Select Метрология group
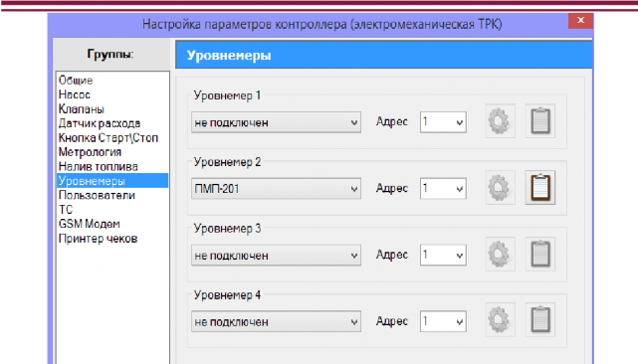The height and width of the screenshot is (364, 638). (112, 152)
